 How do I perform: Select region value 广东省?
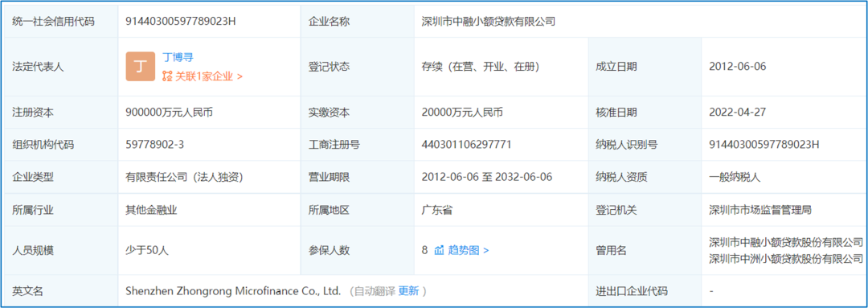(437, 210)
